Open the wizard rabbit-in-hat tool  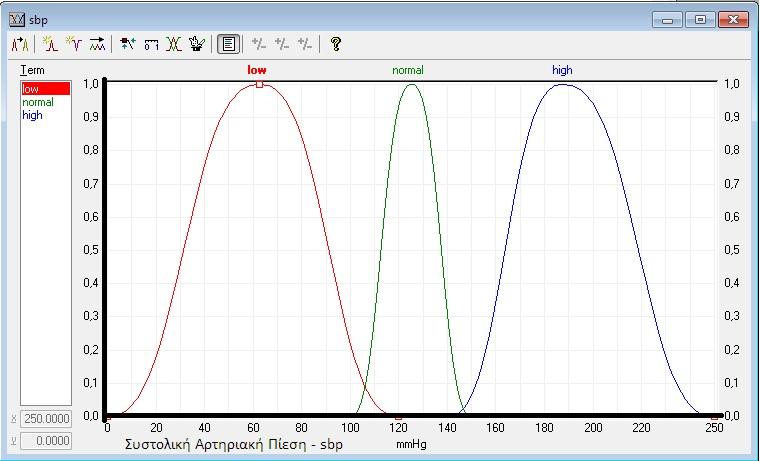coord(197,44)
